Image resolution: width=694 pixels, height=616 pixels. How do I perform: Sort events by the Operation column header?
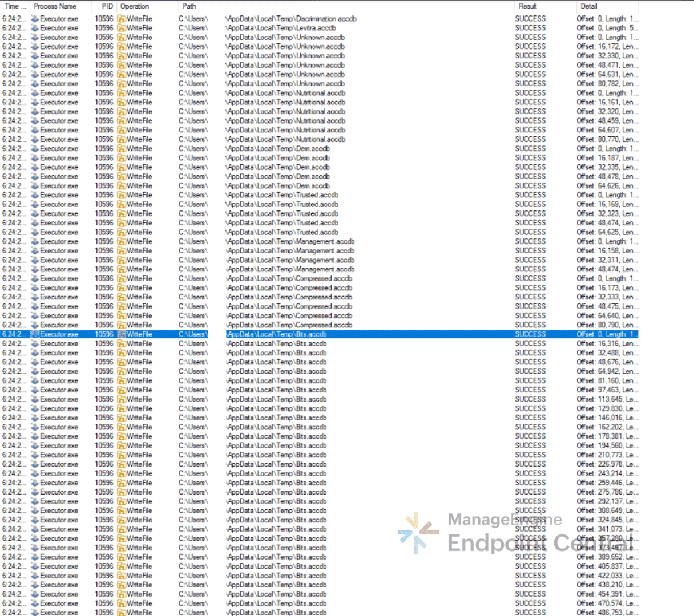click(135, 6)
